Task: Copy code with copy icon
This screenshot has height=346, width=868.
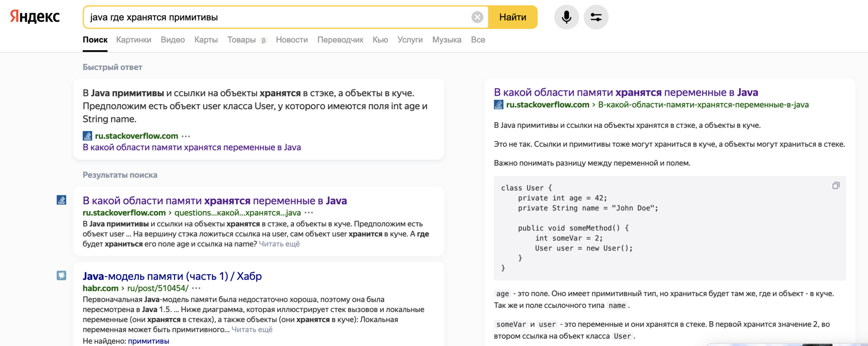Action: [836, 186]
